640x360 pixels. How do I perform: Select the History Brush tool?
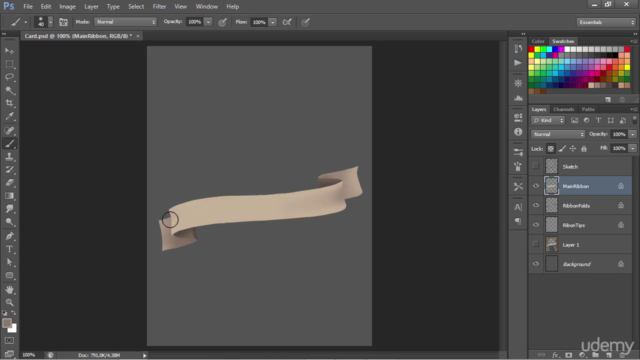(x=9, y=170)
